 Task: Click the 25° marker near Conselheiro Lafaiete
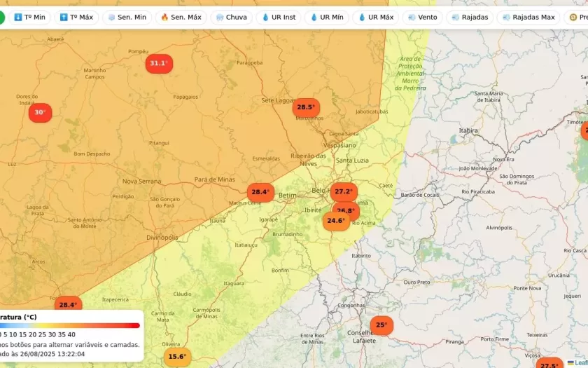[381, 325]
